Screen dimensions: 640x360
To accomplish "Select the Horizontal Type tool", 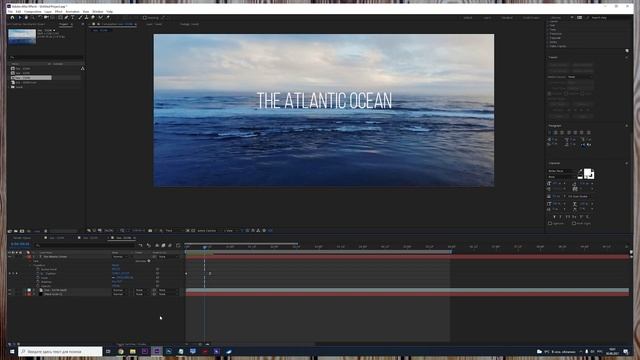I will [73, 18].
